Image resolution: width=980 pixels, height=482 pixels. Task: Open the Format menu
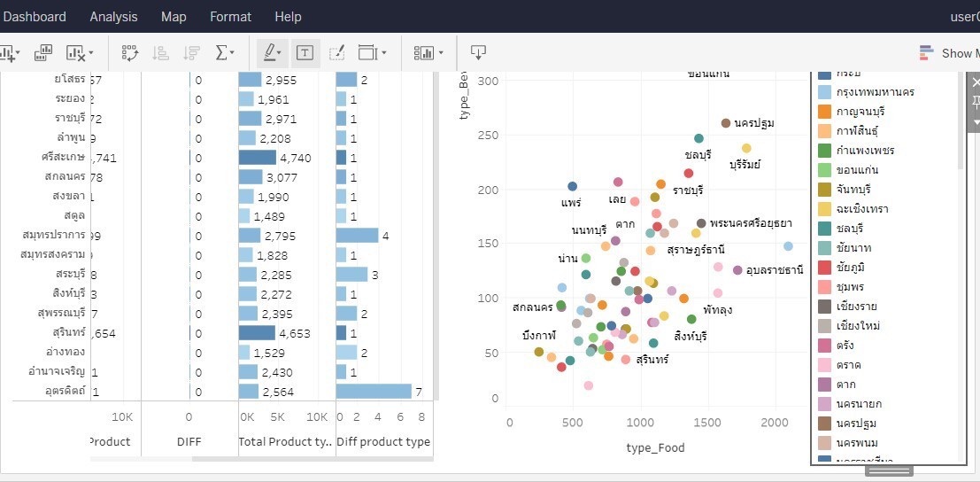(230, 17)
